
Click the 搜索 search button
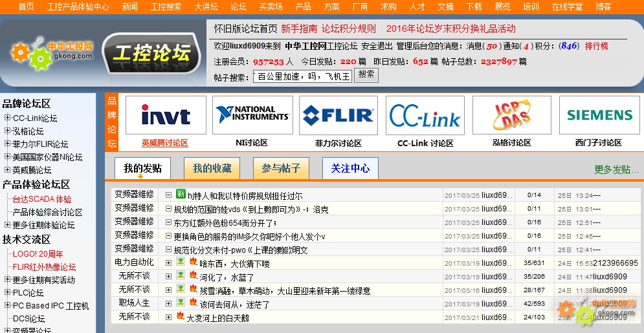click(x=366, y=76)
